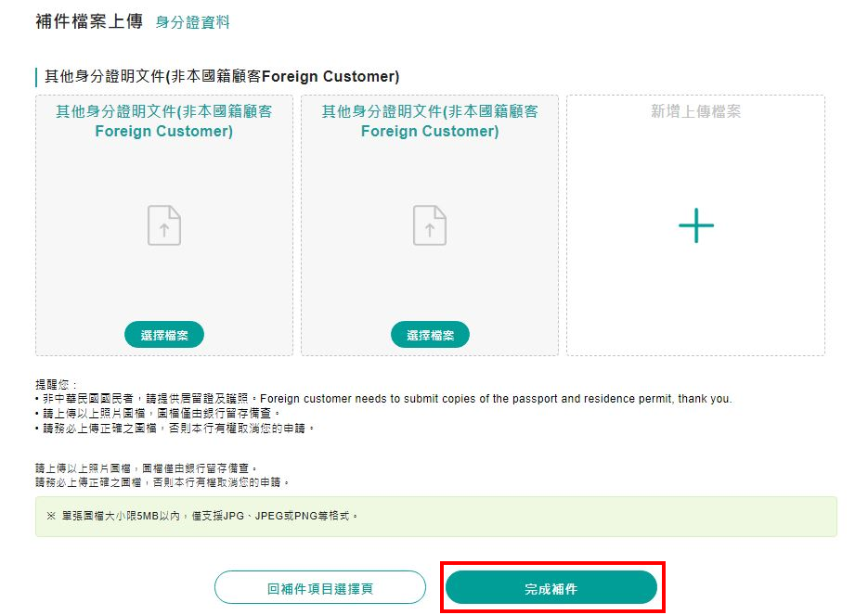This screenshot has width=868, height=615.
Task: Select the 身分證資料 label beside the page title
Action: (x=192, y=22)
